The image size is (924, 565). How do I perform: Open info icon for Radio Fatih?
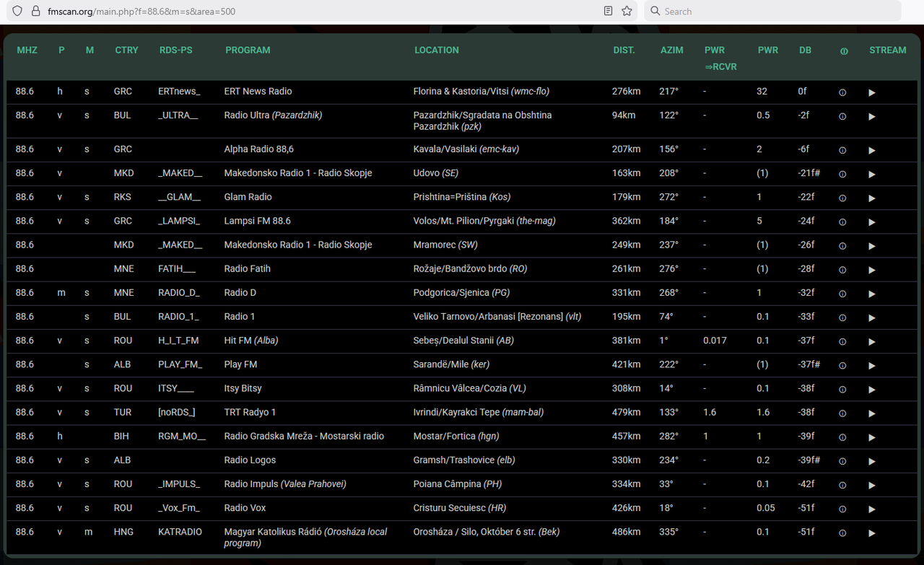(x=842, y=270)
